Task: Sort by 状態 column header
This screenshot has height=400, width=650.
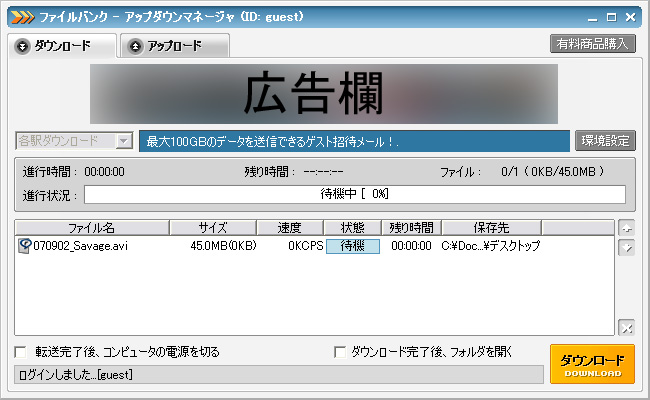Action: 352,228
